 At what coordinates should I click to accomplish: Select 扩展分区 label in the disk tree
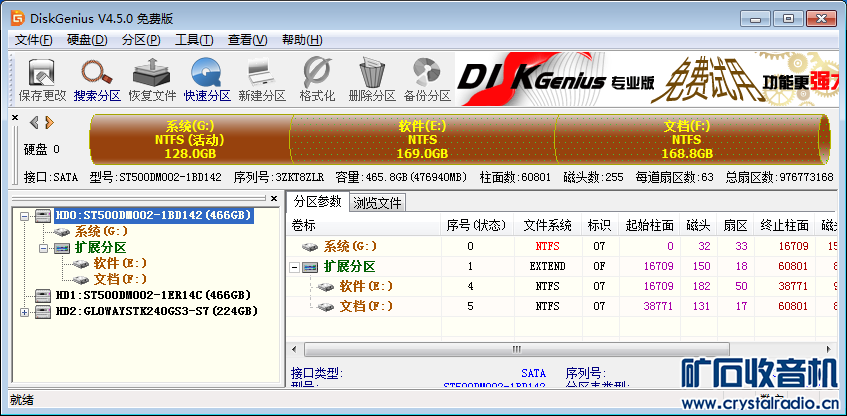tap(100, 248)
